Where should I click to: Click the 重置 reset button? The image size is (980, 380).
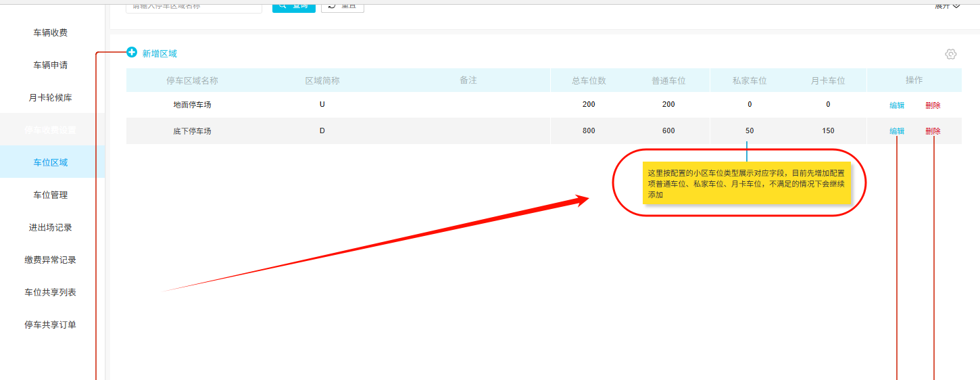[x=343, y=7]
